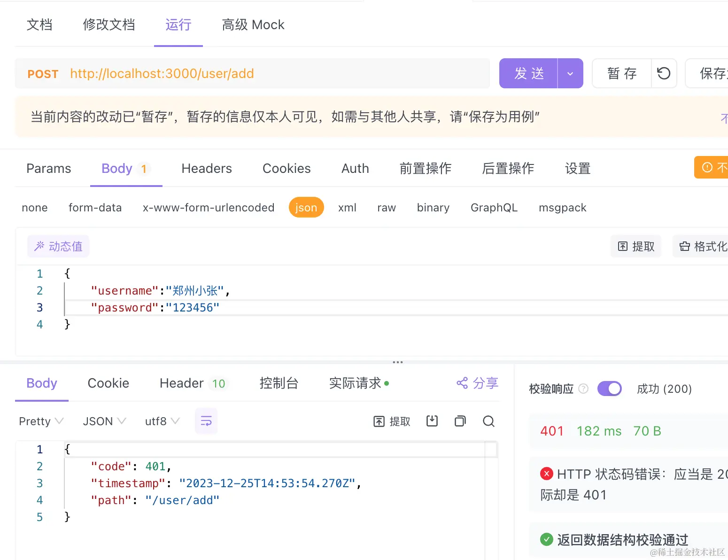This screenshot has width=728, height=560.
Task: Open the Headers tab
Action: coord(207,169)
